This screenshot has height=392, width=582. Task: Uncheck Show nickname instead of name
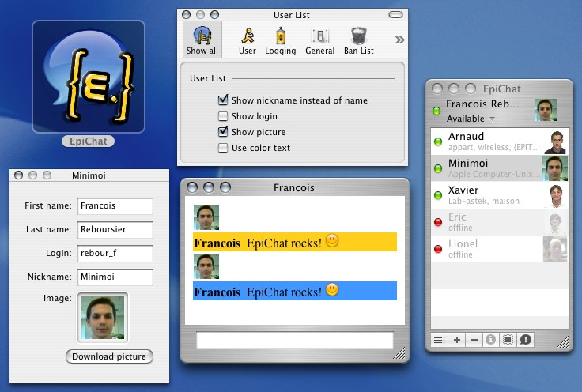pos(223,100)
